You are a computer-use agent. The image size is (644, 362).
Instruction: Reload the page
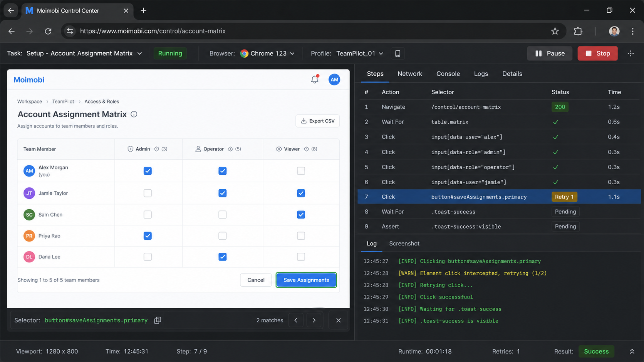(x=48, y=31)
